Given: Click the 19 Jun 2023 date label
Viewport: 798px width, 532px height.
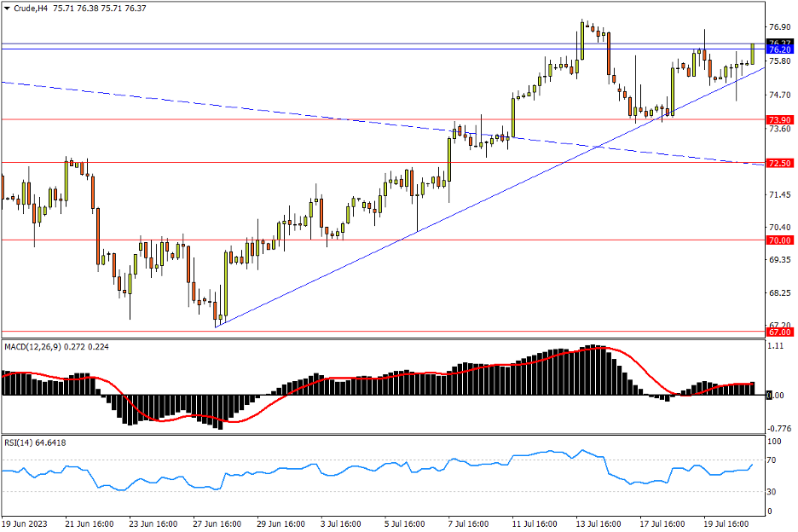Looking at the screenshot, I should [x=26, y=523].
